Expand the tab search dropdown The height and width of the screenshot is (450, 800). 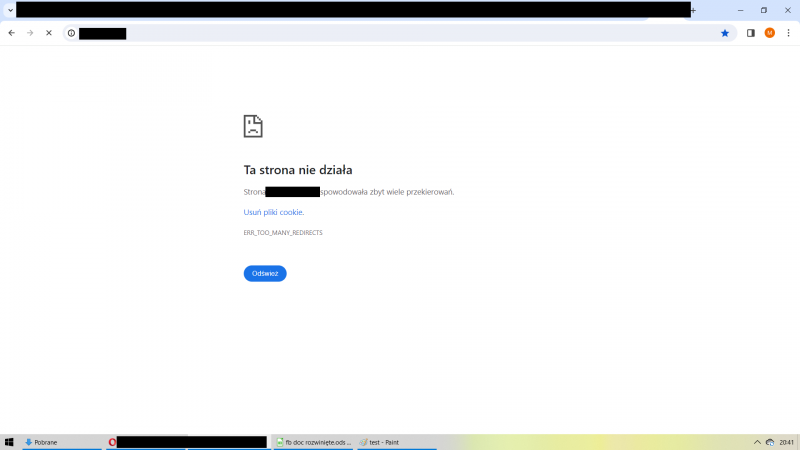[x=10, y=10]
